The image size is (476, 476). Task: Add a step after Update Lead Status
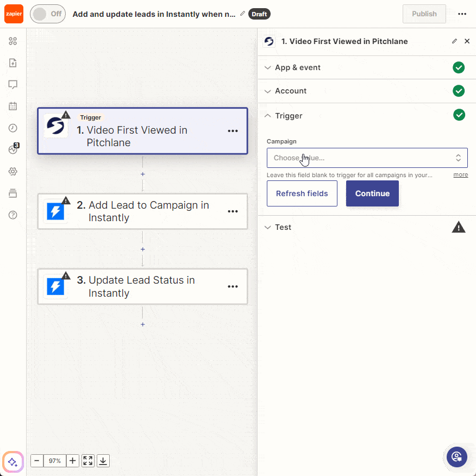point(143,324)
